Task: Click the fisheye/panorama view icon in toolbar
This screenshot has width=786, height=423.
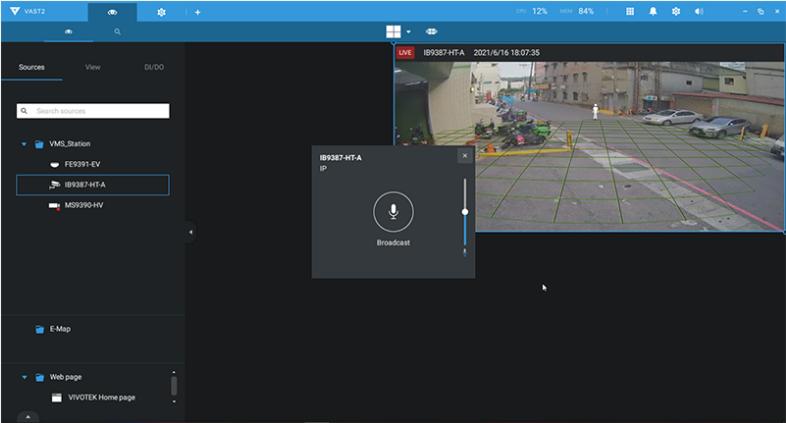Action: tap(432, 32)
